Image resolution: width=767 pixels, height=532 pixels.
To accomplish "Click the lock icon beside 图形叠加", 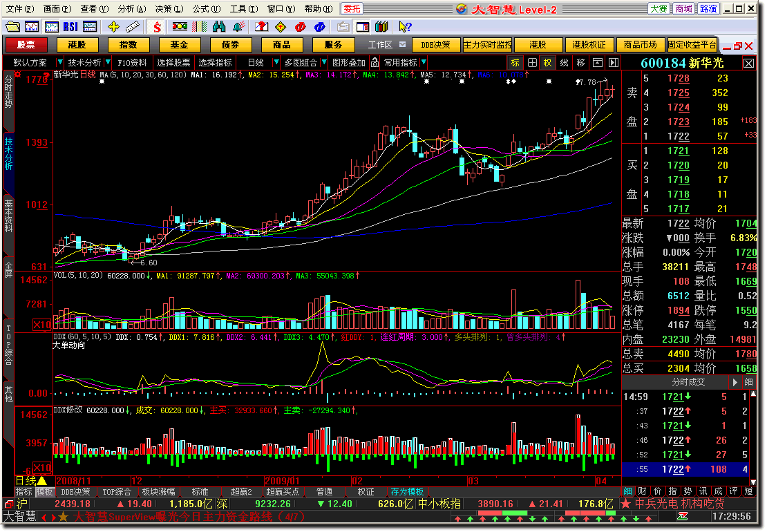I will 375,63.
